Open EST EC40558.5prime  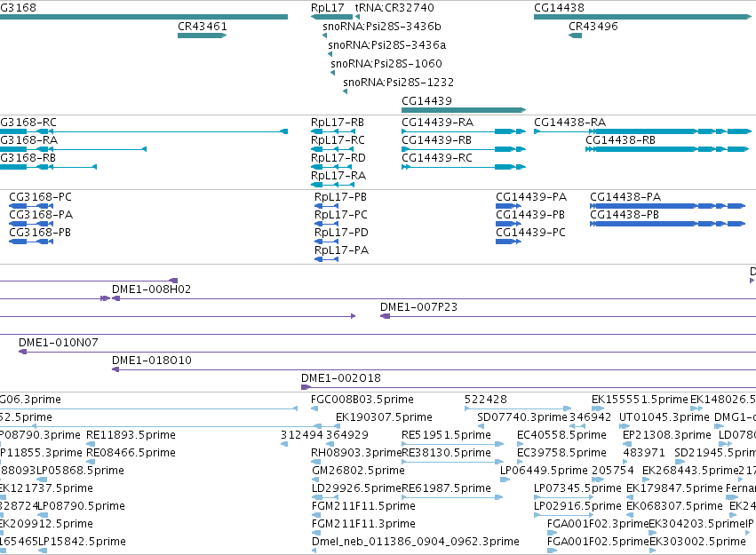pos(561,435)
